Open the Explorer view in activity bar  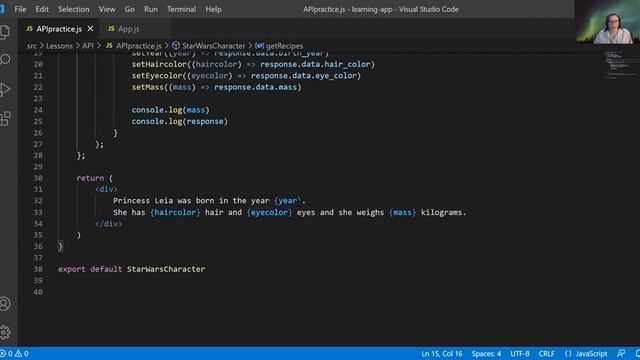[4, 32]
